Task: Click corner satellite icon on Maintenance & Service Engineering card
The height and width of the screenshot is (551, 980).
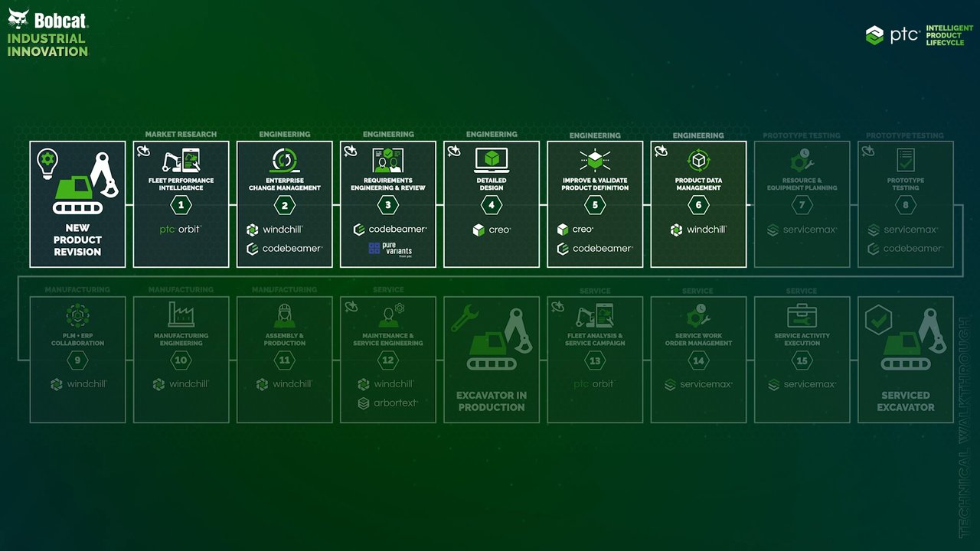Action: 351,307
